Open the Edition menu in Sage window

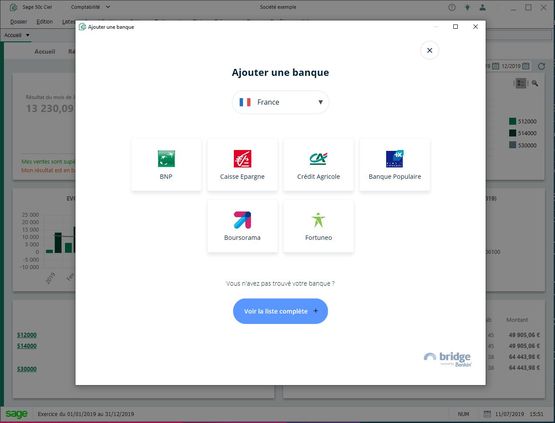45,22
